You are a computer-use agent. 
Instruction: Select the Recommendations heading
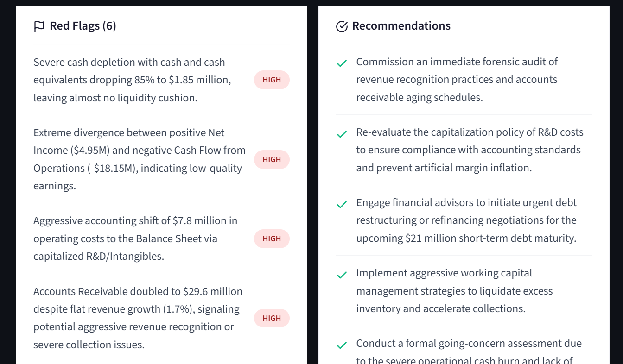401,26
